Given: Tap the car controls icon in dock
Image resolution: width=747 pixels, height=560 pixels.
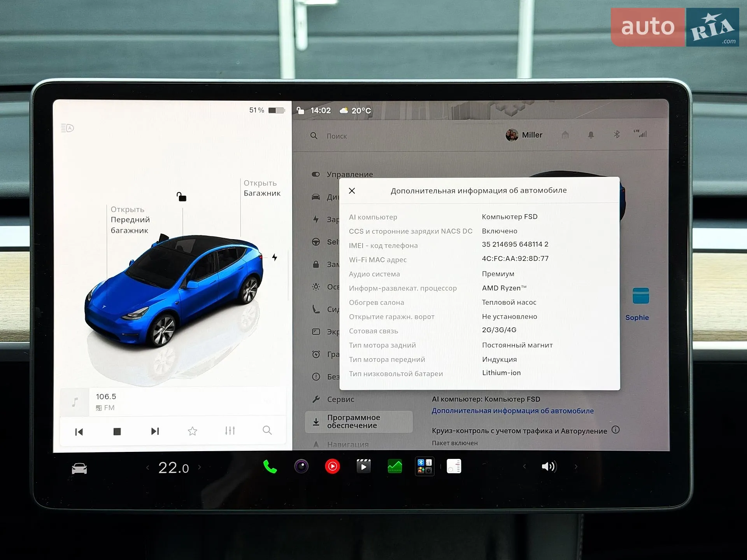Looking at the screenshot, I should coord(79,468).
